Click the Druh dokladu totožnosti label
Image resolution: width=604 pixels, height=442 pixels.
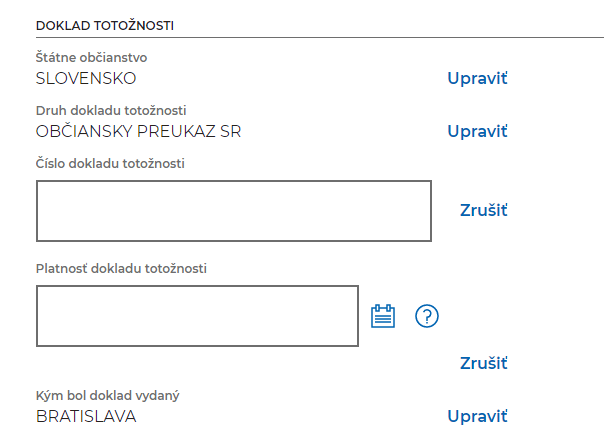click(x=111, y=111)
